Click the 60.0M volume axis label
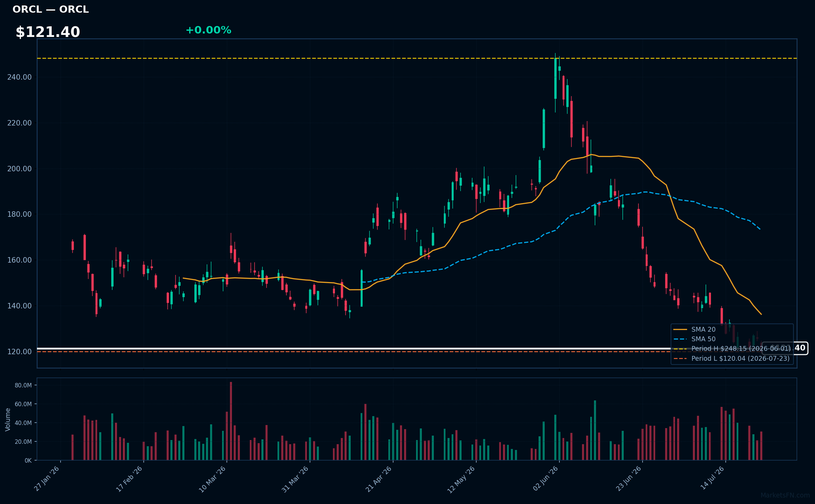This screenshot has width=815, height=504. click(23, 404)
